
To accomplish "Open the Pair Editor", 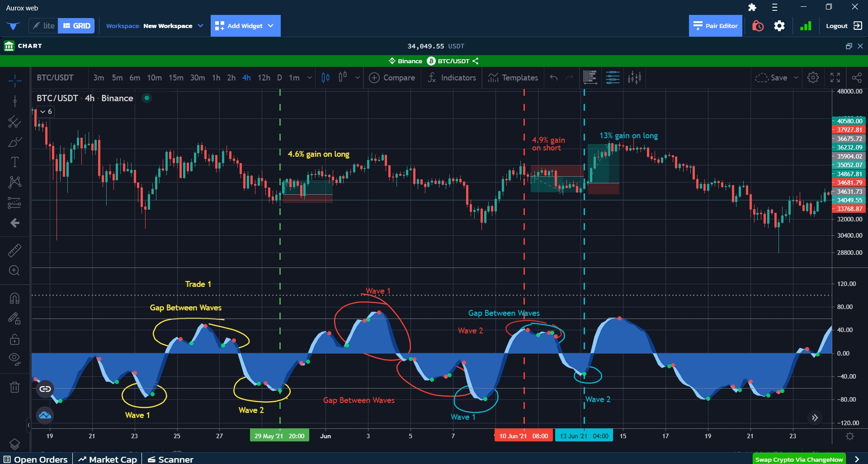I will [x=715, y=26].
